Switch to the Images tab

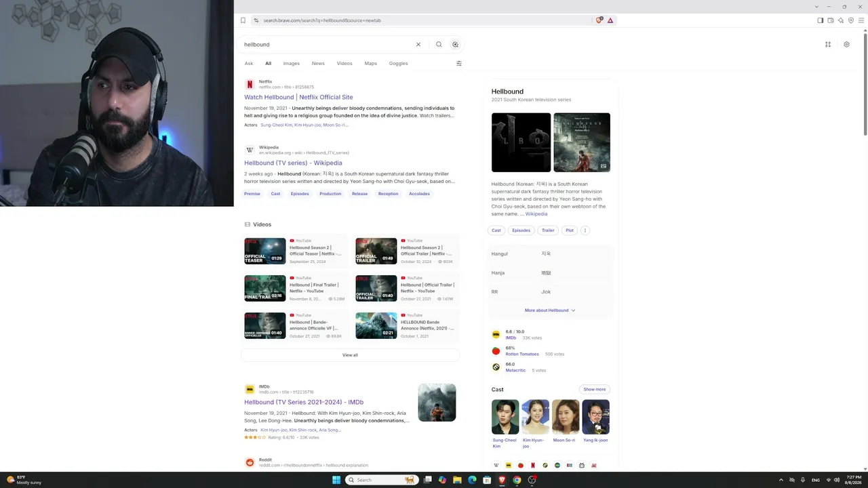(292, 64)
